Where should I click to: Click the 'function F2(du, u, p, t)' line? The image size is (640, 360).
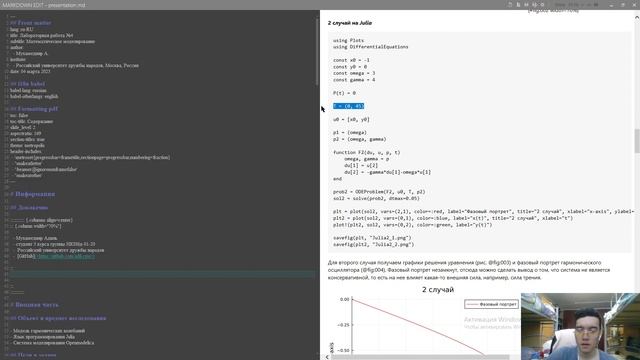[367, 152]
